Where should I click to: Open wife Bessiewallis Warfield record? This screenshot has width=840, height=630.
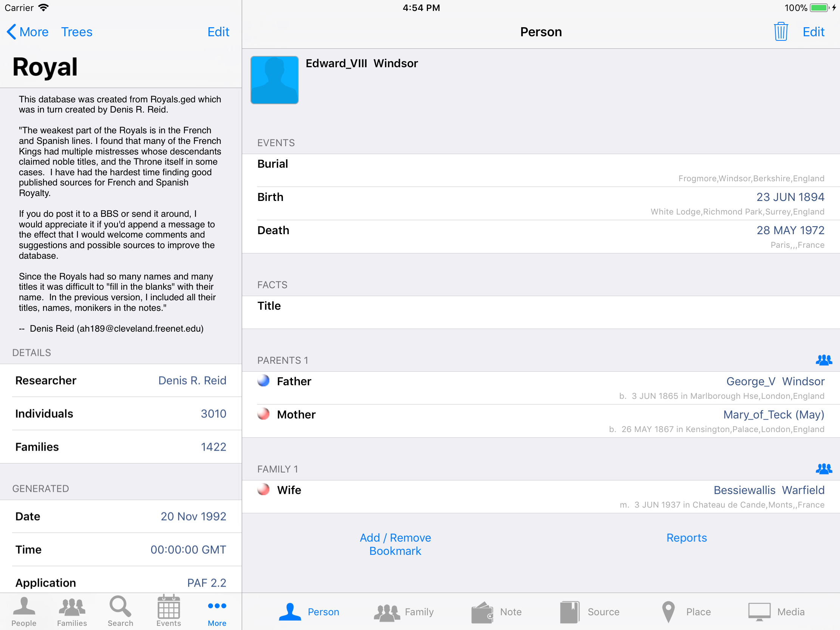tap(769, 490)
